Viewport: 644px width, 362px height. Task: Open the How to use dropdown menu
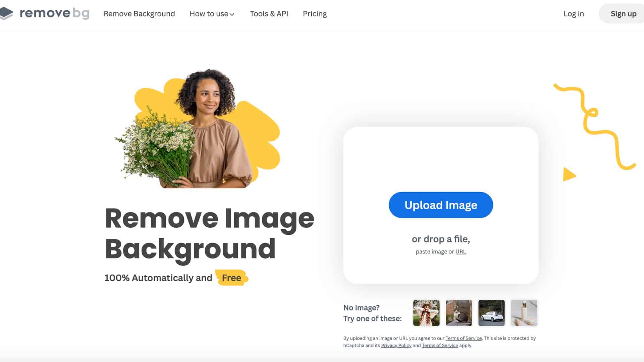(x=212, y=14)
